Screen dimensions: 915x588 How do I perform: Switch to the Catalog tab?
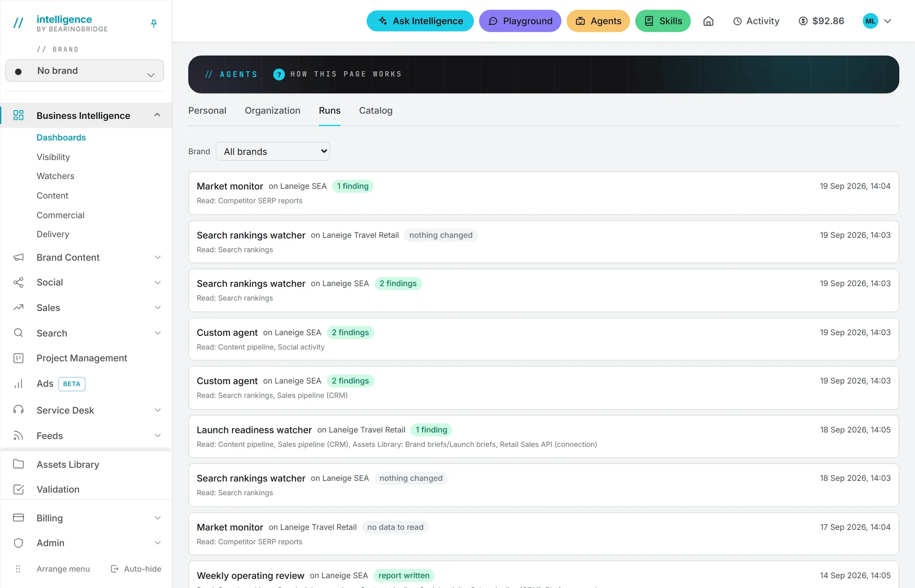pos(376,111)
